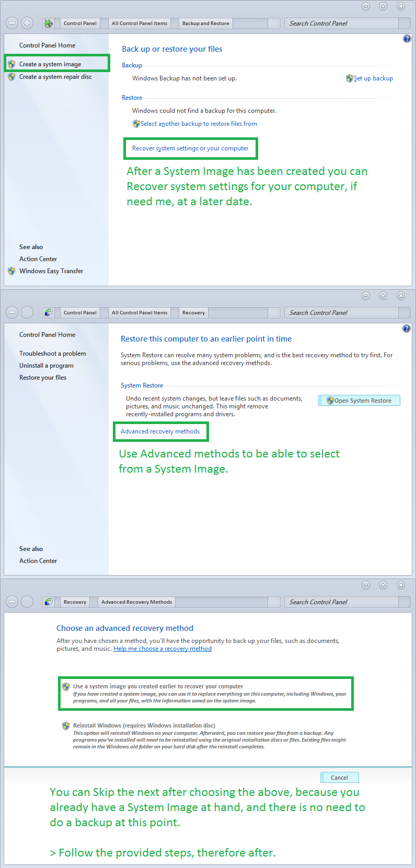Open Action Center below Restore your files sidebar
Viewport: 416px width, 868px height.
[38, 561]
